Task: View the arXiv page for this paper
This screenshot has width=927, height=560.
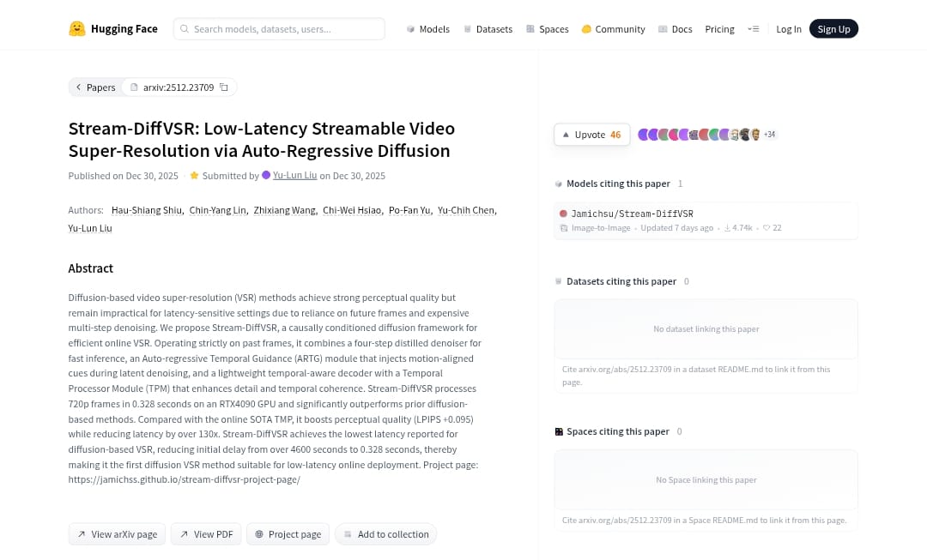Action: click(117, 534)
